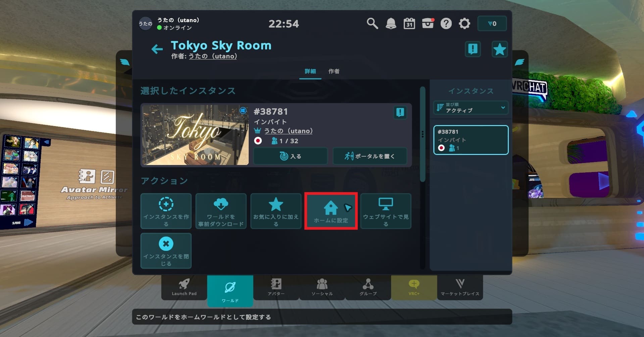The height and width of the screenshot is (337, 644).
Task: Open the アバター menu tab
Action: [x=276, y=287]
